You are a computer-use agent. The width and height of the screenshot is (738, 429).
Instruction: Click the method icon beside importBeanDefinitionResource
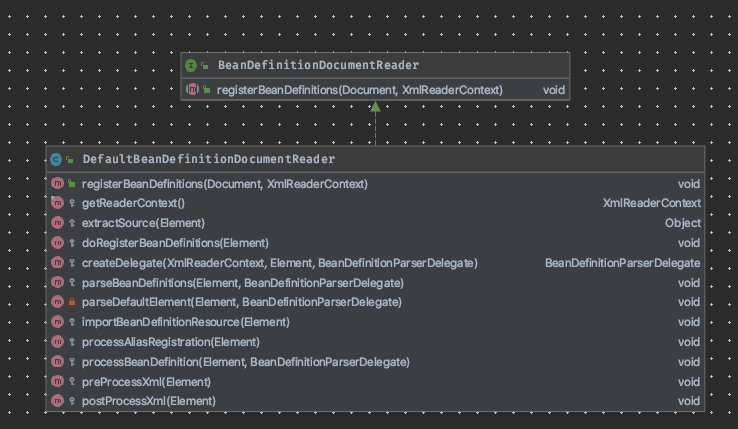click(x=57, y=322)
